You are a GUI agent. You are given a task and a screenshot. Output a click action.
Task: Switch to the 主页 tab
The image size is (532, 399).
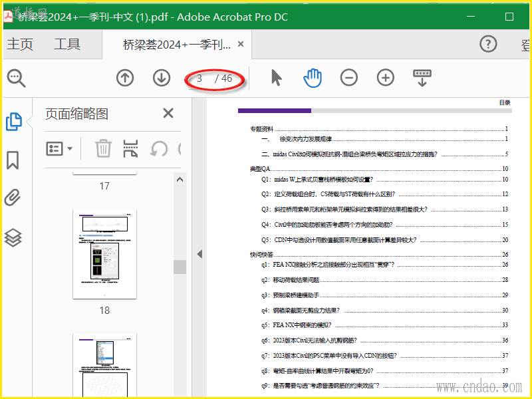point(20,44)
